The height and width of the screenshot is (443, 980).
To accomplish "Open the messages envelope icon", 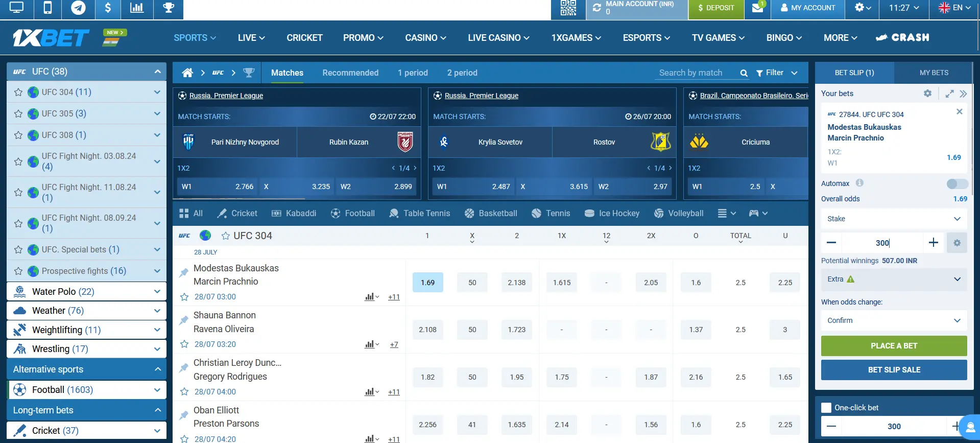I will 758,8.
